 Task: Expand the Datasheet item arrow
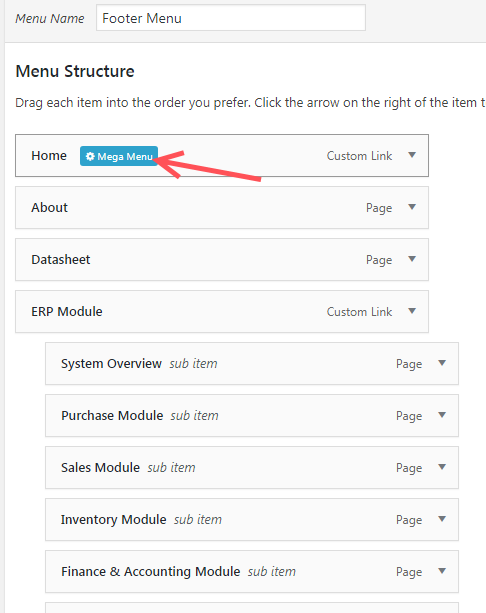tap(412, 259)
